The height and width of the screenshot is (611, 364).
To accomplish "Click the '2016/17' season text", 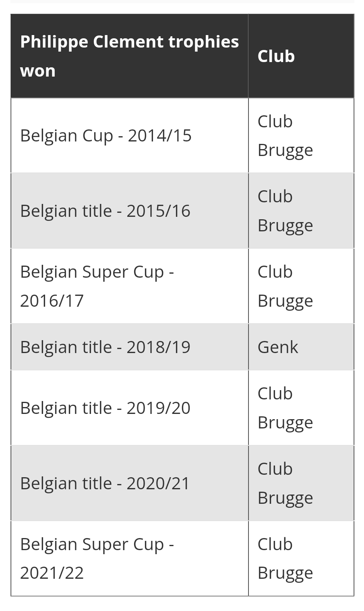I will pos(52,301).
